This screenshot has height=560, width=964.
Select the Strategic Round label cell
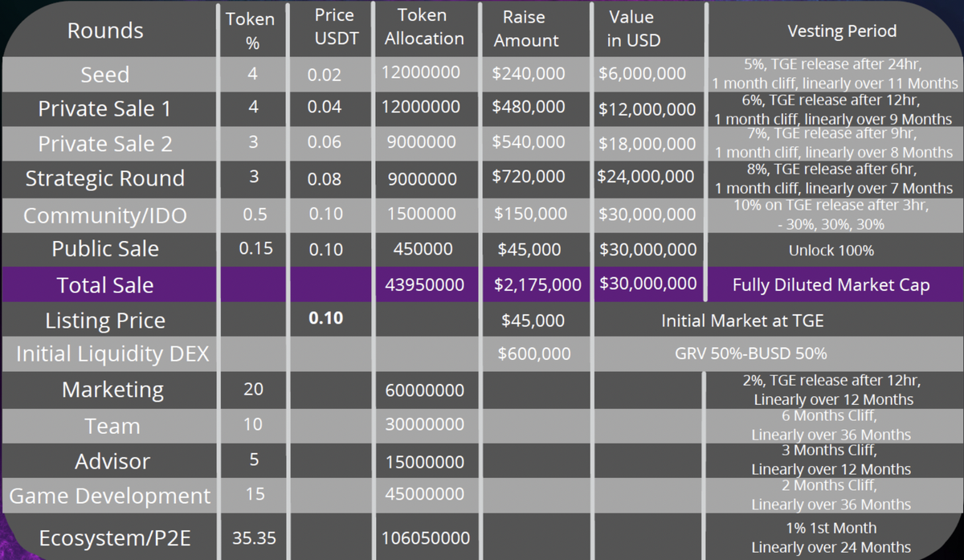click(105, 178)
